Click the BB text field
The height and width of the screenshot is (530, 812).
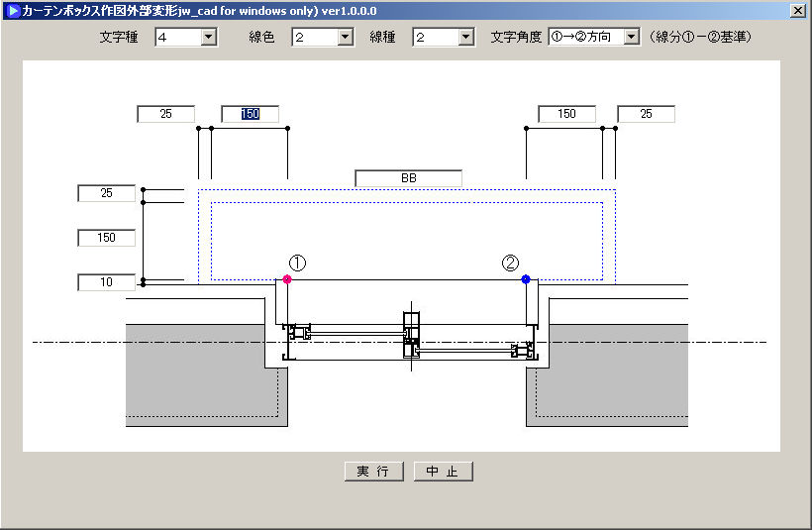pos(408,178)
